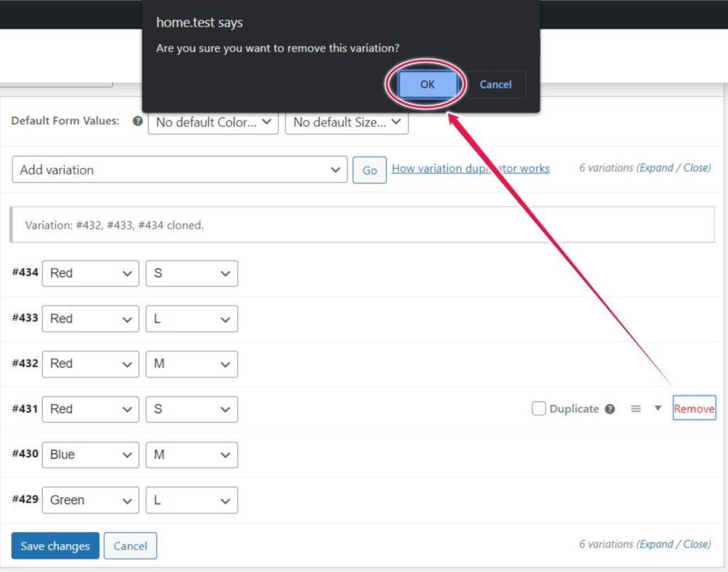Open the No default Size dropdown
Screen dimensions: 728x572
coord(346,122)
